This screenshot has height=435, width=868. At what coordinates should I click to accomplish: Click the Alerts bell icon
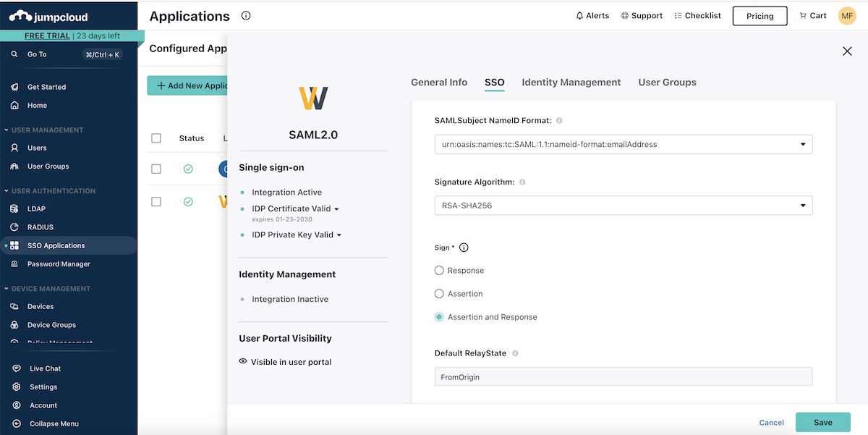tap(579, 16)
